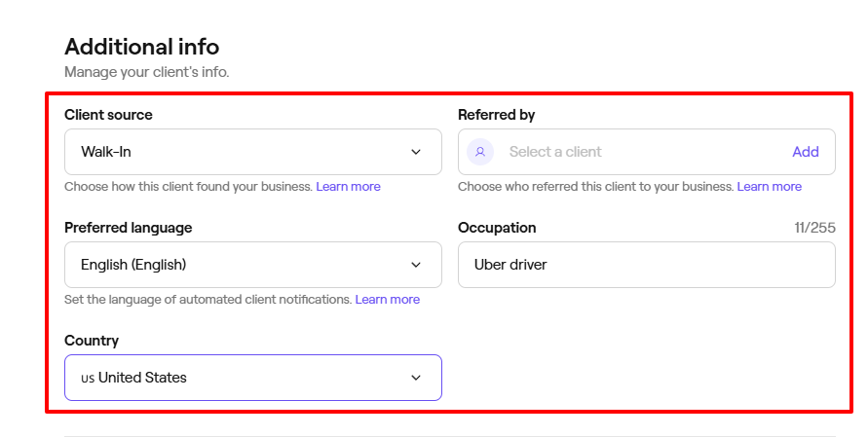Click the Occupation character counter 11/255
Screen dimensions: 868x437
coord(813,228)
